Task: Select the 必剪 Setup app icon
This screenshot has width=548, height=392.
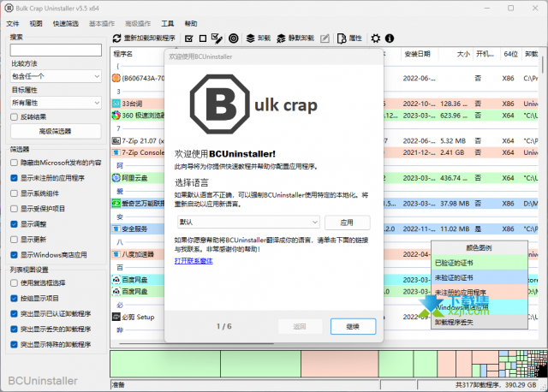Action: tap(116, 317)
